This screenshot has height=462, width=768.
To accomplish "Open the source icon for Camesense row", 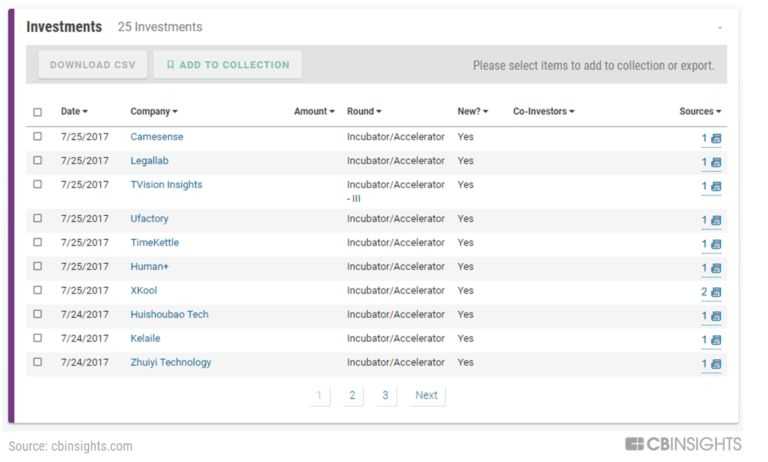I will pos(715,138).
